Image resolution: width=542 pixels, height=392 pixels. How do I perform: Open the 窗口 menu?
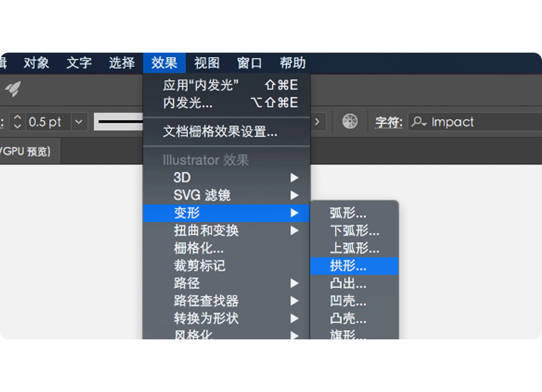249,63
